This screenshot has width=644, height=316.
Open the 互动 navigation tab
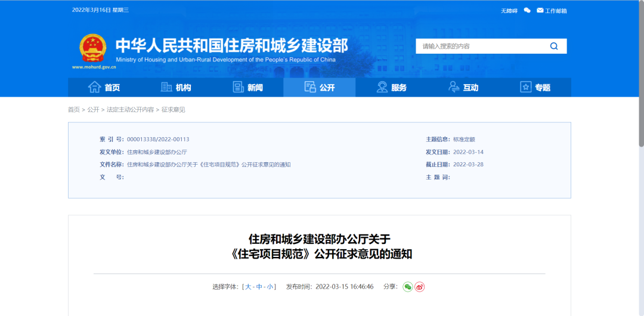[x=463, y=88]
